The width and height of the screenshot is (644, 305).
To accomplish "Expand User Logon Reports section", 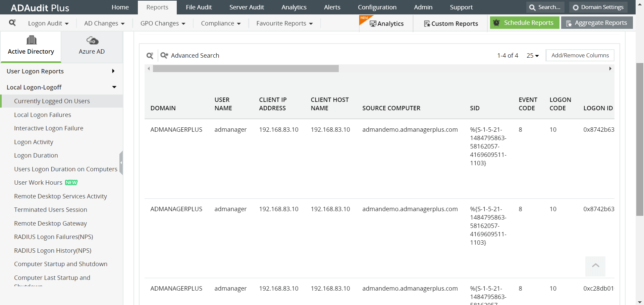I will (61, 71).
